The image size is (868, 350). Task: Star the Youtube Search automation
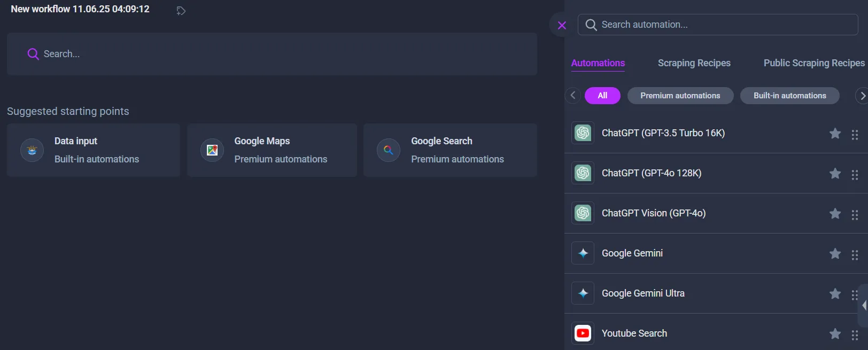coord(835,334)
